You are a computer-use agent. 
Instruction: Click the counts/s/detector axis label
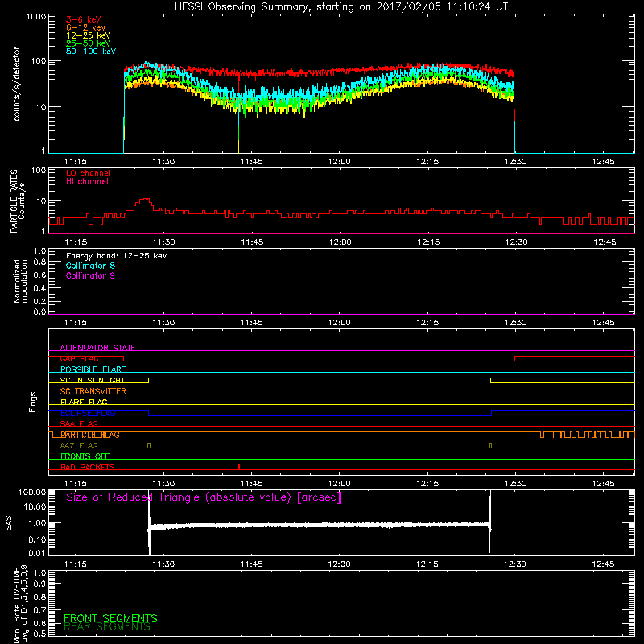pyautogui.click(x=17, y=84)
